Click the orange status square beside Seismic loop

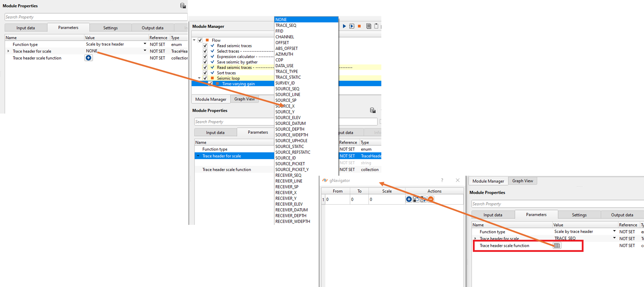pyautogui.click(x=212, y=78)
